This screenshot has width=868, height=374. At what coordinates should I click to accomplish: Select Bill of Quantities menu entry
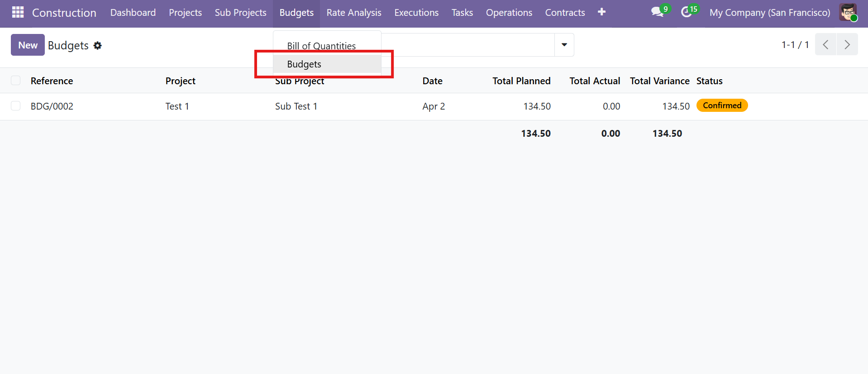[x=321, y=45]
